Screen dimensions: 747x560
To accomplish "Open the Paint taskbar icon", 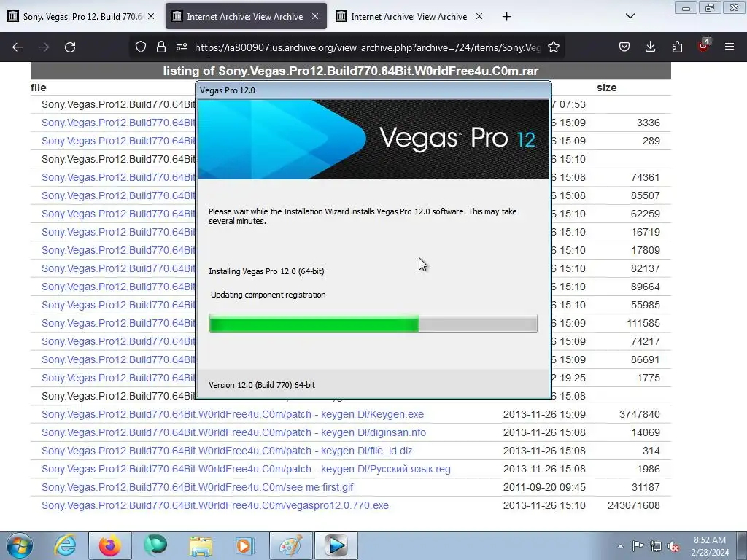I will click(x=290, y=545).
